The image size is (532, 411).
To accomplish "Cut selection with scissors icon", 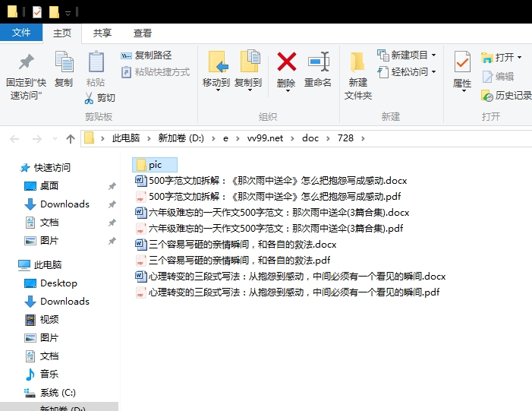I will (x=99, y=98).
